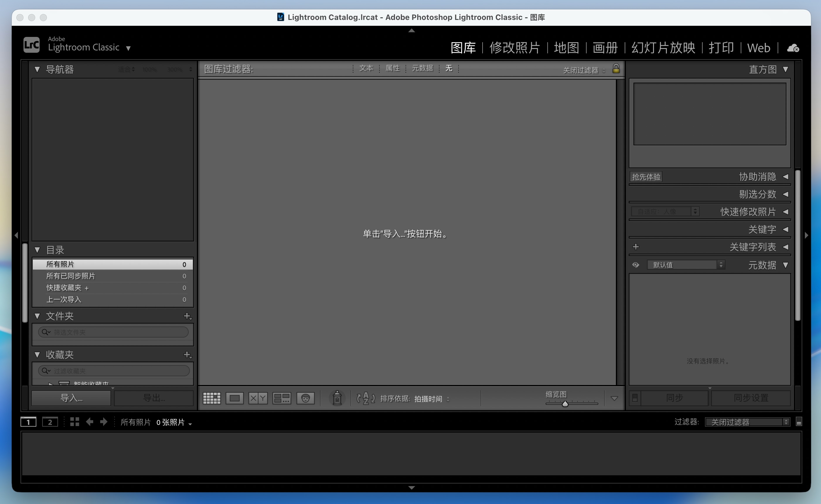
Task: Collapse the 目录 panel triangle
Action: point(37,250)
